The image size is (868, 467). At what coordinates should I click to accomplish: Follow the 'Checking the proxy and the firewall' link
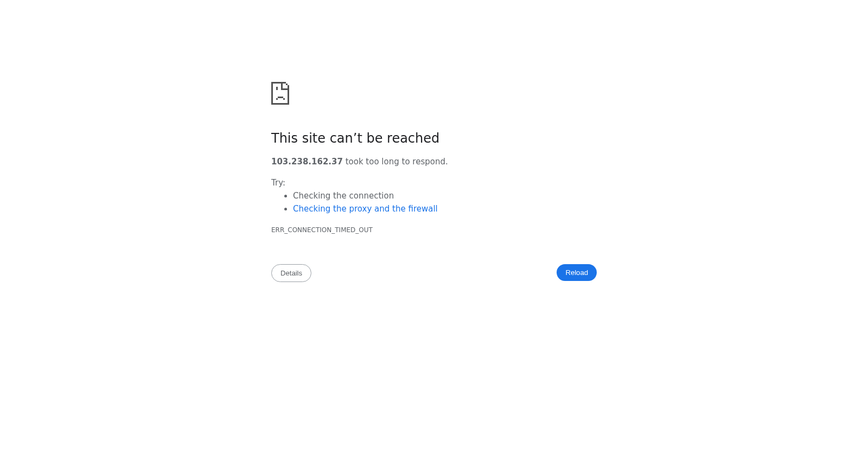[365, 209]
